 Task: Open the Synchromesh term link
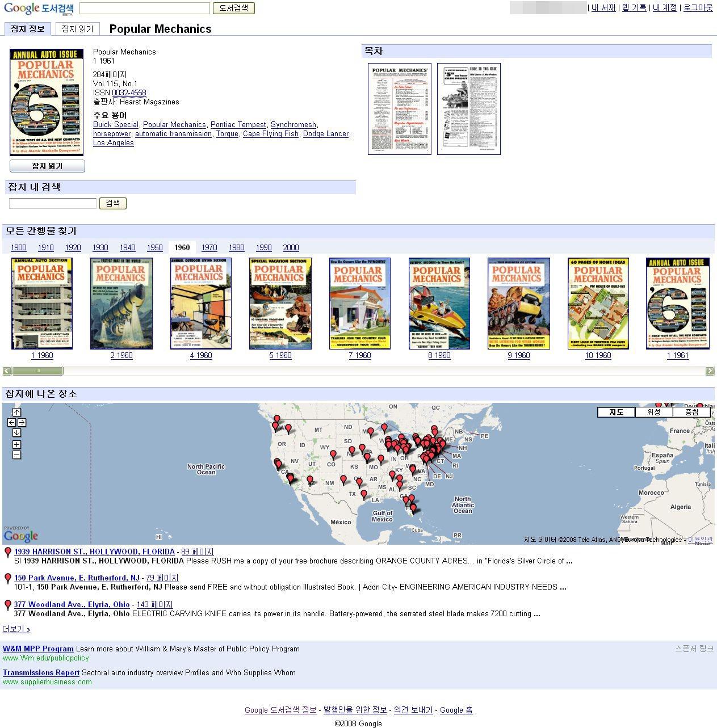tap(293, 124)
